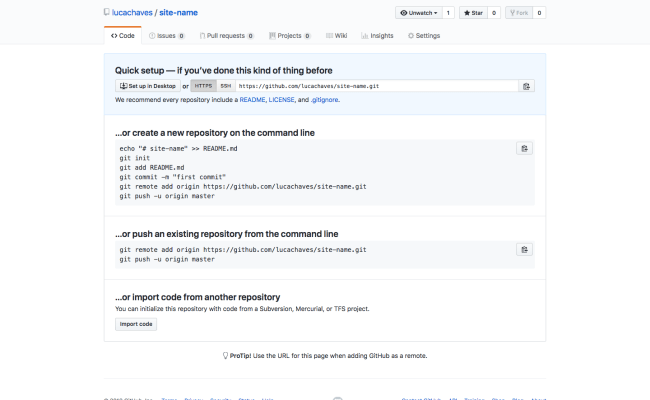Copy the repository clone URL to clipboard

click(526, 86)
